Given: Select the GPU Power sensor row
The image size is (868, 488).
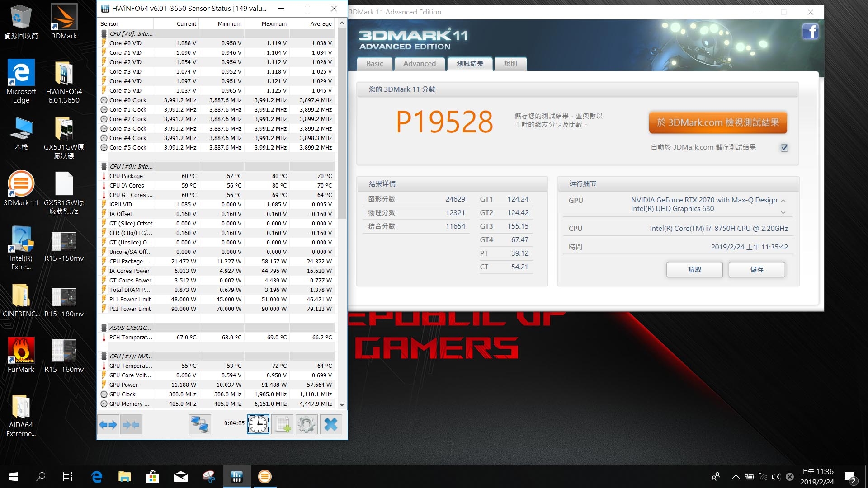Looking at the screenshot, I should pyautogui.click(x=217, y=385).
